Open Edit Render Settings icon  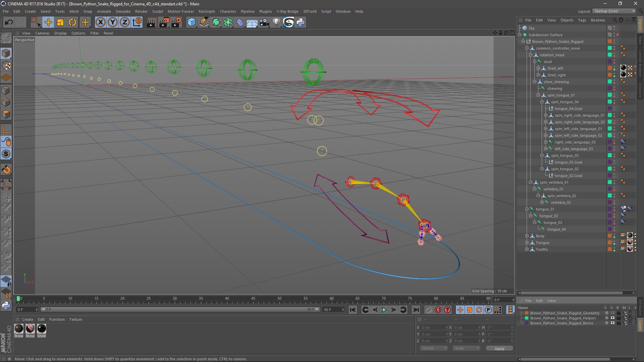176,22
